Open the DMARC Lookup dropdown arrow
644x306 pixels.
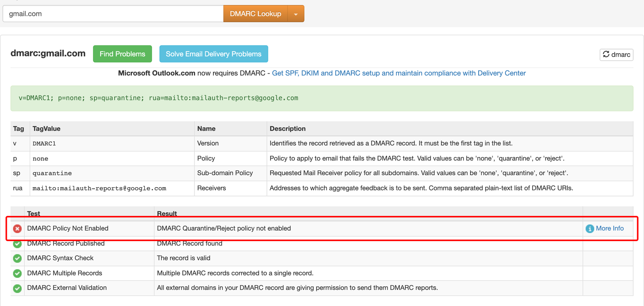coord(296,14)
